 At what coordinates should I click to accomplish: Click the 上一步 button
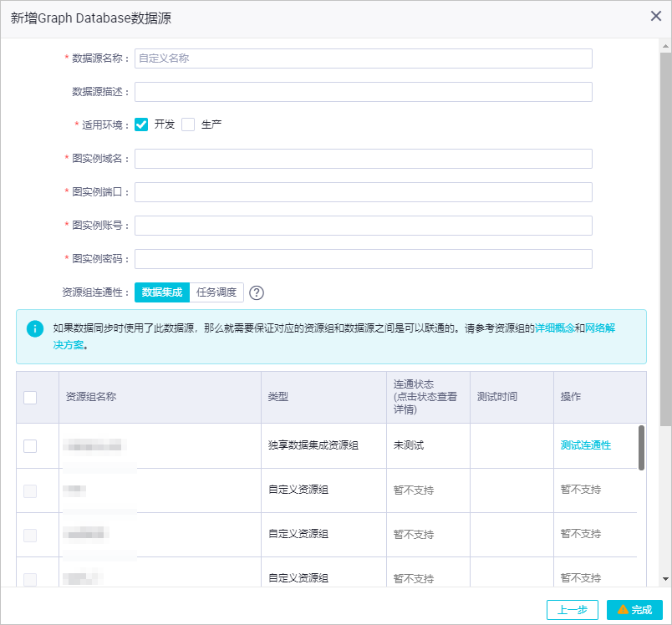pyautogui.click(x=573, y=610)
